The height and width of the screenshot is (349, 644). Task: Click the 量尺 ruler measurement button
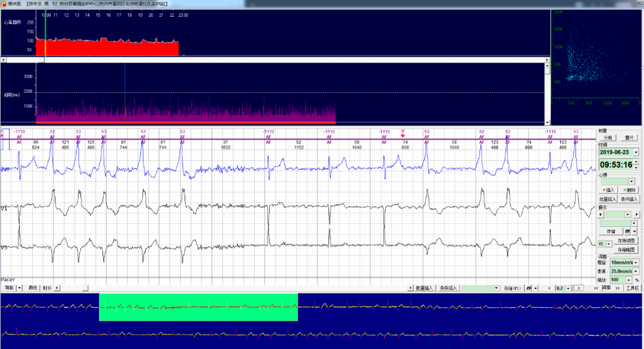tap(629, 137)
